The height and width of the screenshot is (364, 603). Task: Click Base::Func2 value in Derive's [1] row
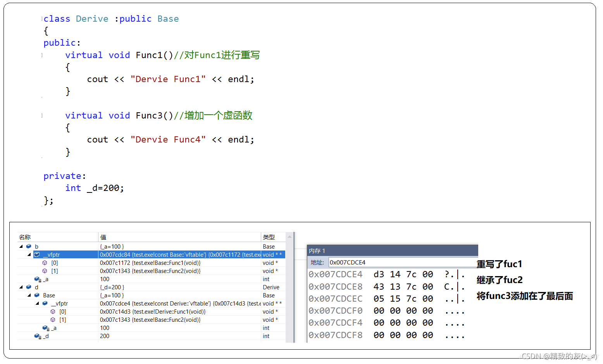click(x=150, y=319)
